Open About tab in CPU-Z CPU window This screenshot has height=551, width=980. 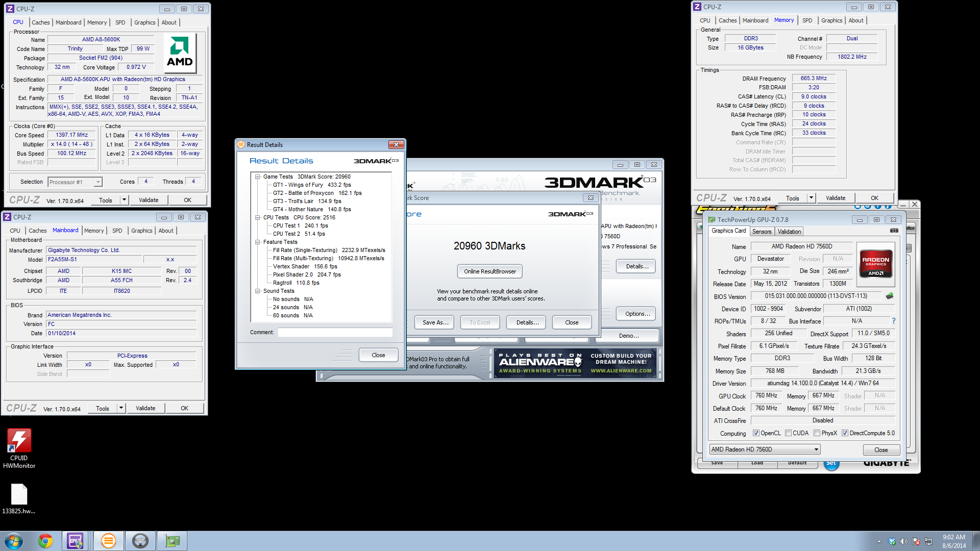tap(169, 22)
